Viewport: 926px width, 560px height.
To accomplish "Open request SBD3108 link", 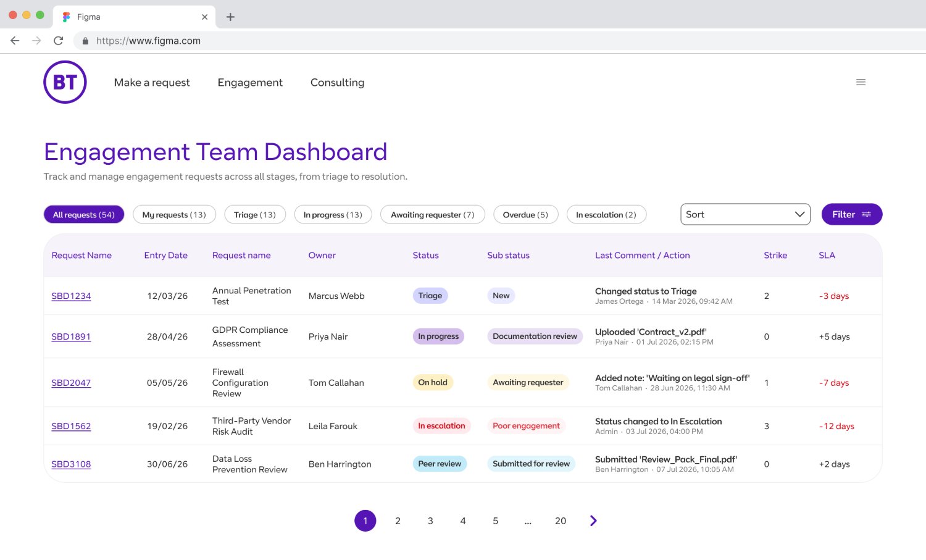I will pos(71,464).
